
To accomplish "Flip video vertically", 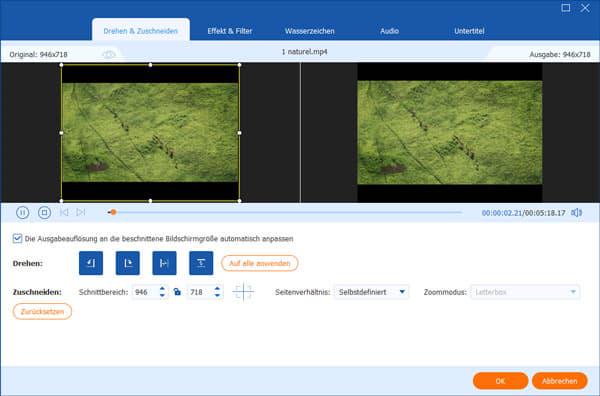I will tap(201, 263).
